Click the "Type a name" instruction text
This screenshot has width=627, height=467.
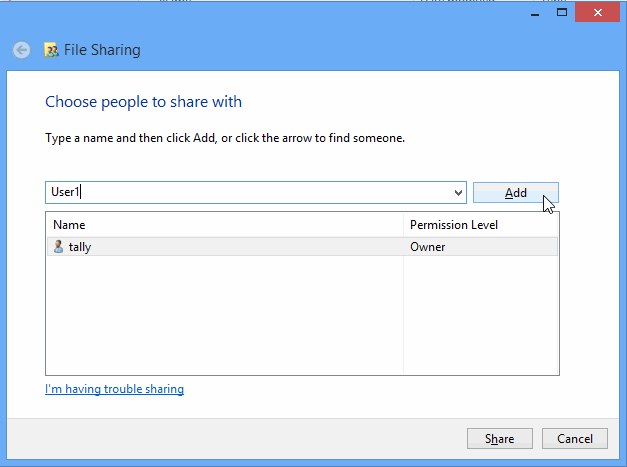point(225,138)
